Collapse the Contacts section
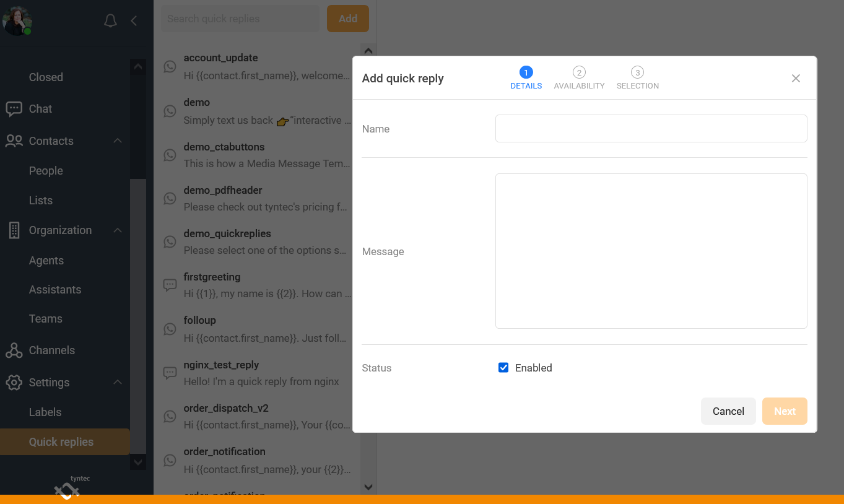This screenshot has width=844, height=504. [118, 141]
